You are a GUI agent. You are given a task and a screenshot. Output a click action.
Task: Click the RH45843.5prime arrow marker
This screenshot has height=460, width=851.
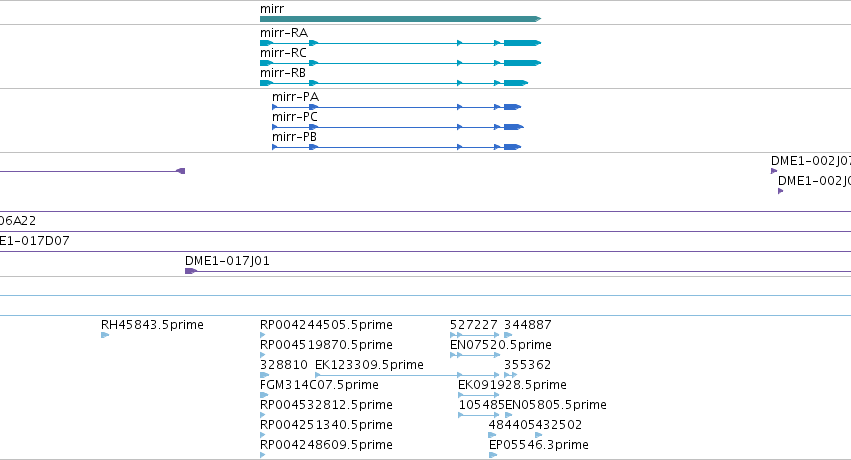(105, 335)
